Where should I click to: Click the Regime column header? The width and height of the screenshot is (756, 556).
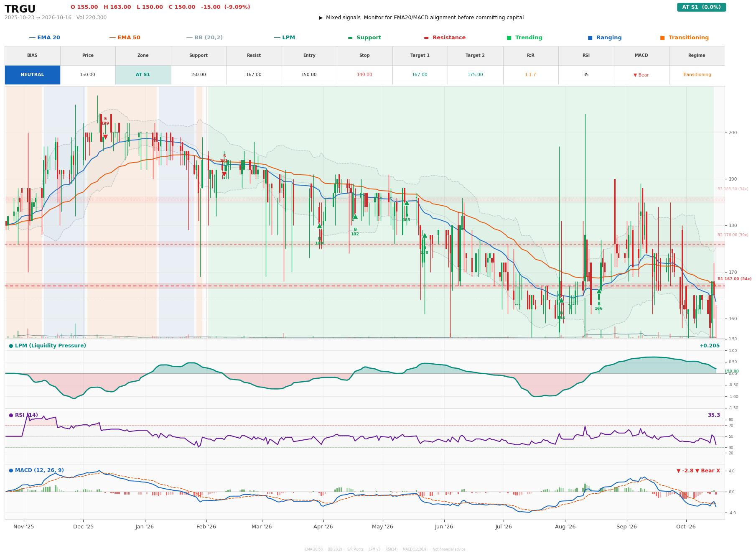[697, 56]
